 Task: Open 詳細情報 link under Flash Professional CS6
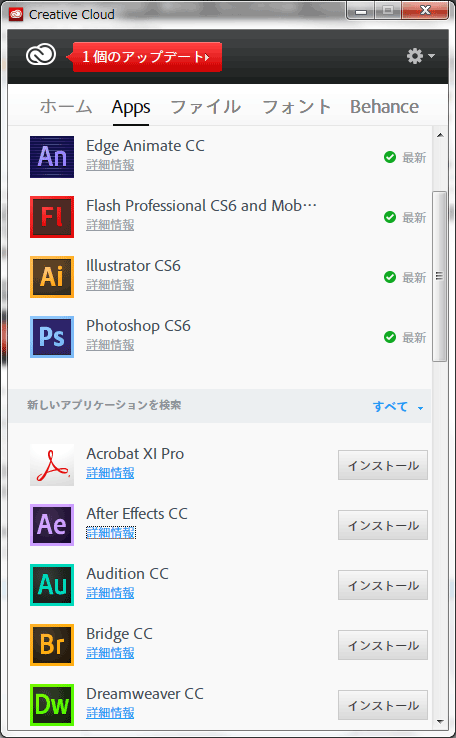click(110, 225)
